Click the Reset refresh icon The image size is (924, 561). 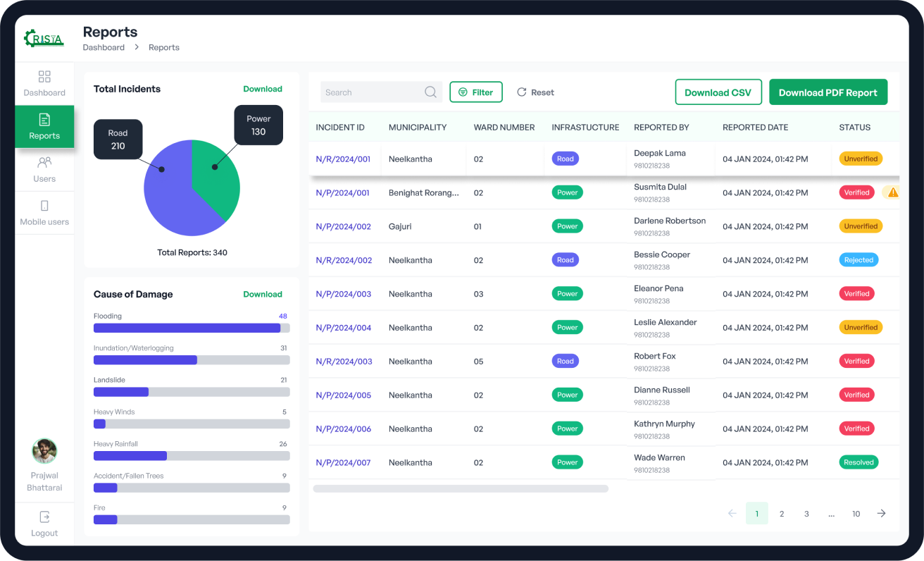(522, 92)
